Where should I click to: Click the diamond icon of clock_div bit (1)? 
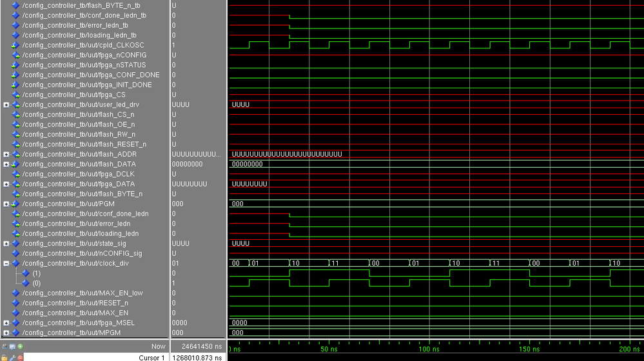[26, 273]
